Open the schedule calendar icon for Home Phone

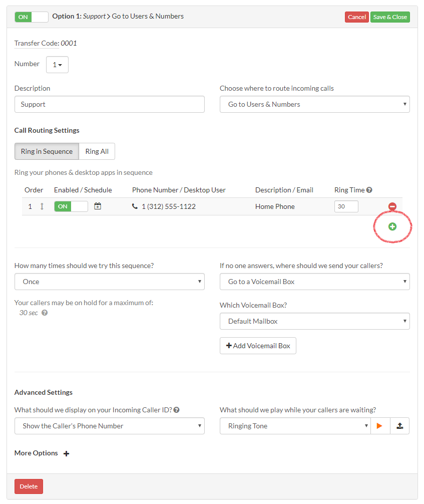98,206
